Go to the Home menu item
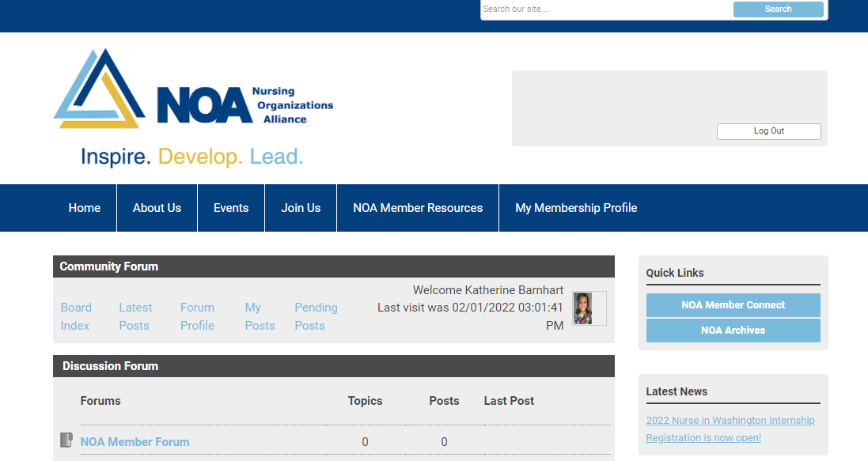868x461 pixels. click(x=85, y=208)
